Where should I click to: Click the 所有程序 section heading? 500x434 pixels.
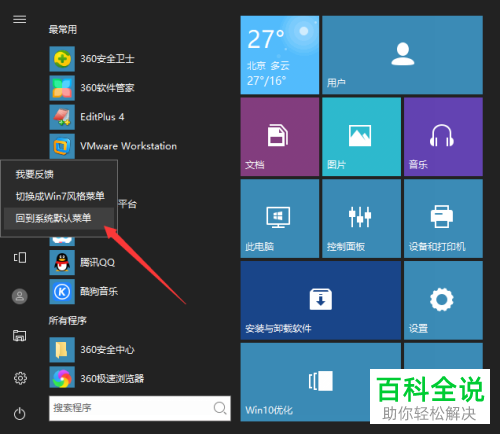tap(68, 321)
